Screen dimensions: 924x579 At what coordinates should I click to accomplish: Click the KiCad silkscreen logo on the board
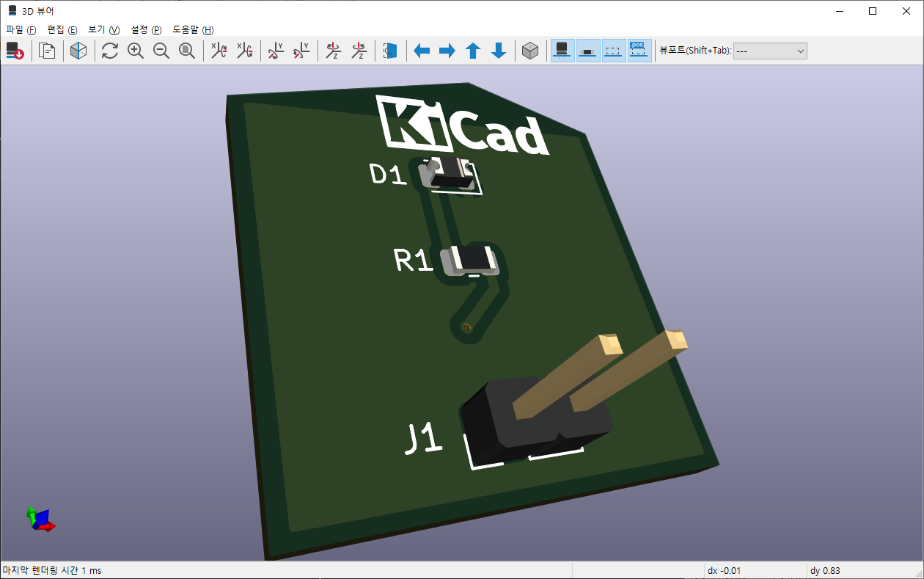(463, 125)
